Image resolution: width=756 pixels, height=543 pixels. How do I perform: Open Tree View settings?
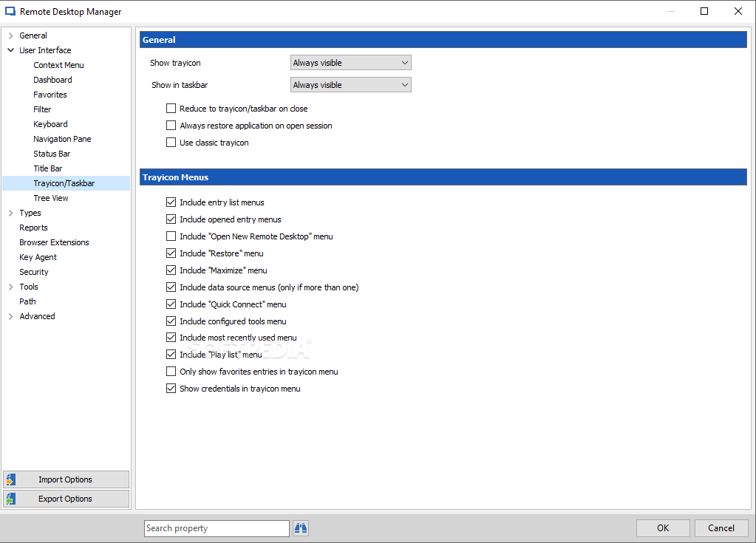pos(51,198)
